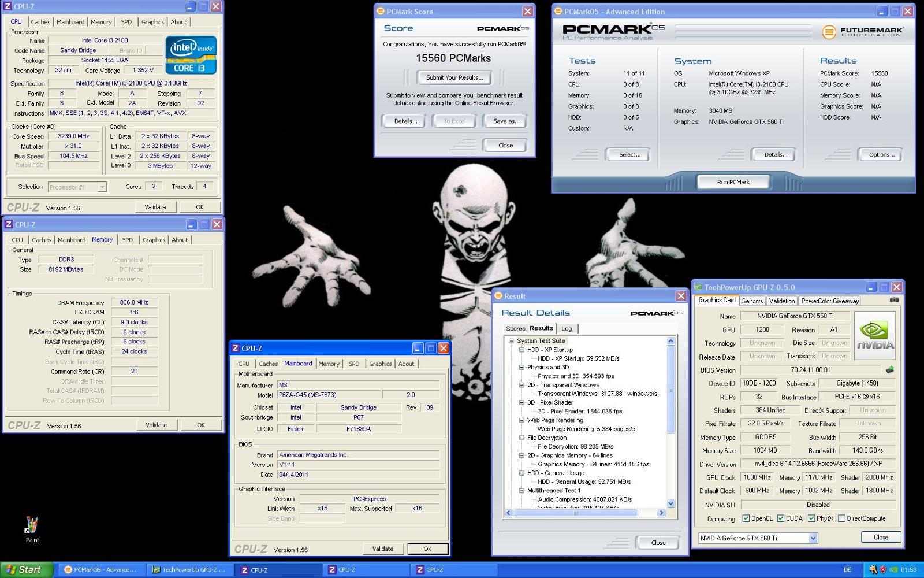Click the first CPU-Z taskbar button
Image resolution: width=924 pixels, height=578 pixels.
(x=279, y=570)
